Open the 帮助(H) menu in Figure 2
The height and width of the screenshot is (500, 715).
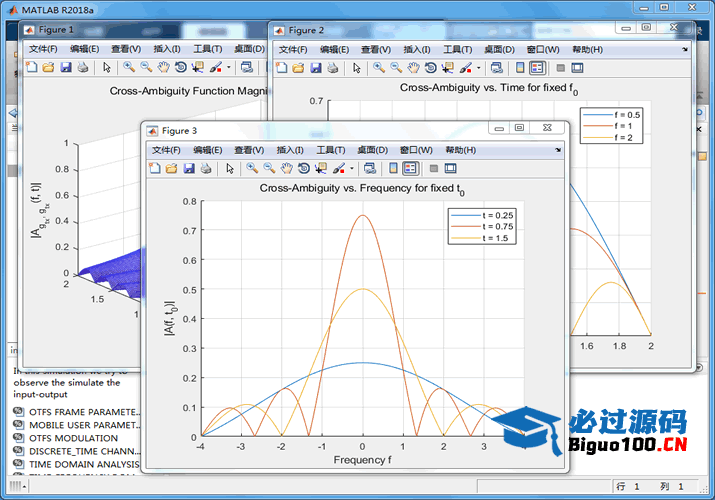pyautogui.click(x=587, y=49)
